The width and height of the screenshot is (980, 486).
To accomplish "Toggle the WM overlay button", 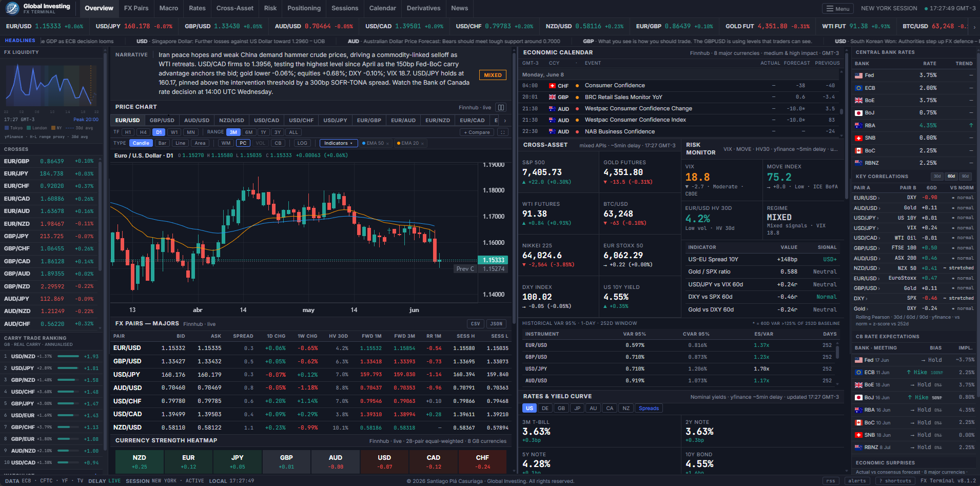I will coord(226,144).
